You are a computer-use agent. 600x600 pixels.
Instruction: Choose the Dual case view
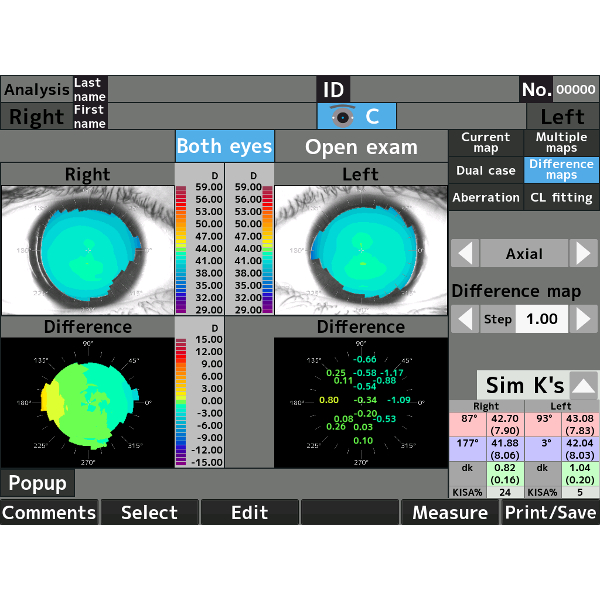pos(485,170)
